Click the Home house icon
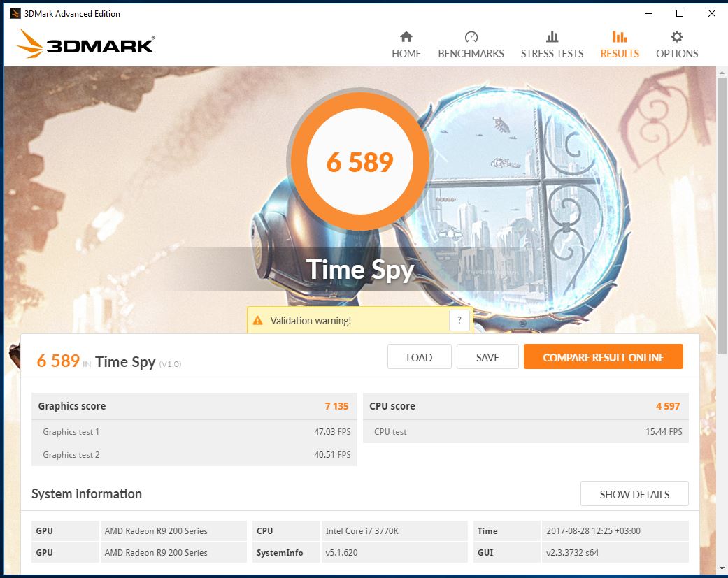The height and width of the screenshot is (578, 728). 406,36
